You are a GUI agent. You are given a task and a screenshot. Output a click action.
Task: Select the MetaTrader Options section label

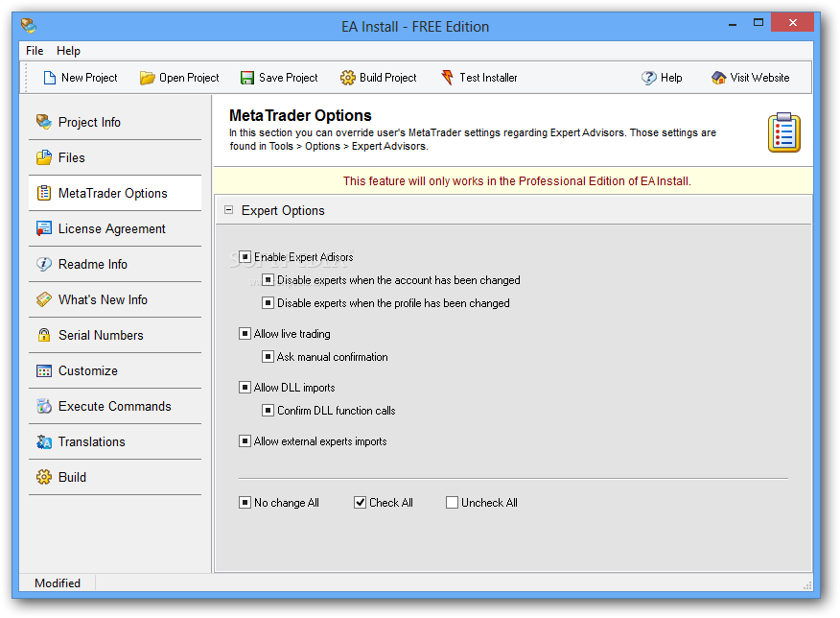pos(112,194)
